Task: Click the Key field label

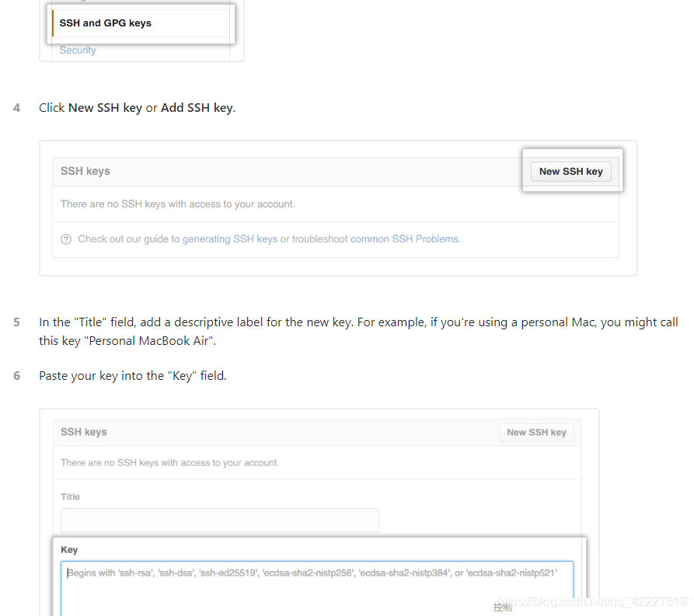Action: coord(69,549)
